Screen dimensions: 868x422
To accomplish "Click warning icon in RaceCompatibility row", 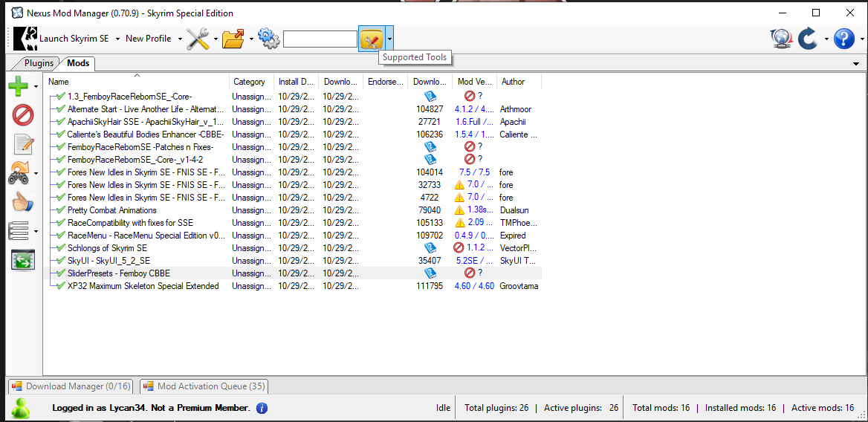I will click(459, 223).
